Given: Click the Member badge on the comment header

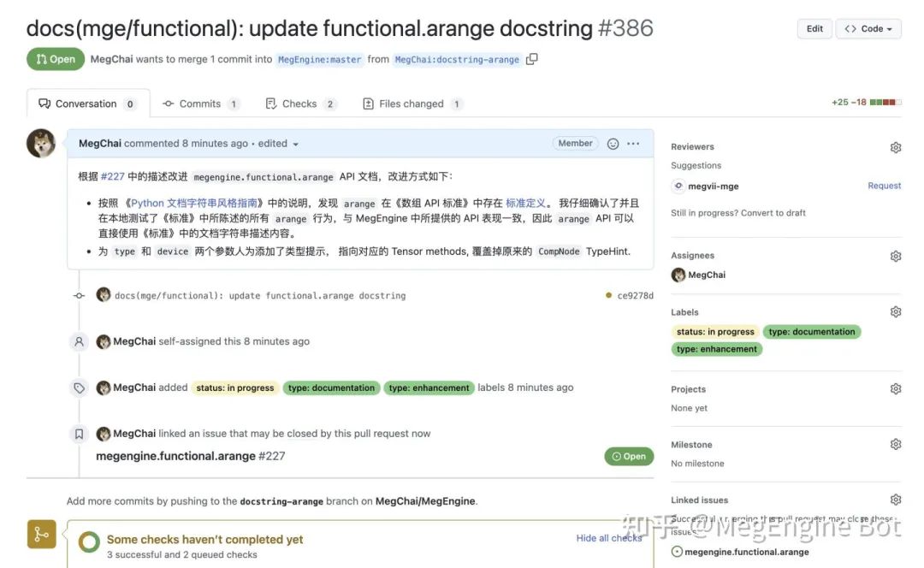Looking at the screenshot, I should tap(575, 143).
